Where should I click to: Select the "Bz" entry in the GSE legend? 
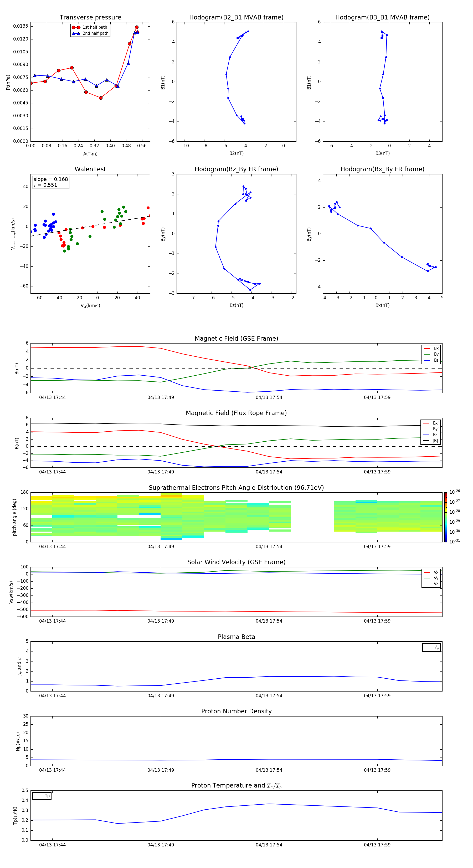(x=431, y=360)
